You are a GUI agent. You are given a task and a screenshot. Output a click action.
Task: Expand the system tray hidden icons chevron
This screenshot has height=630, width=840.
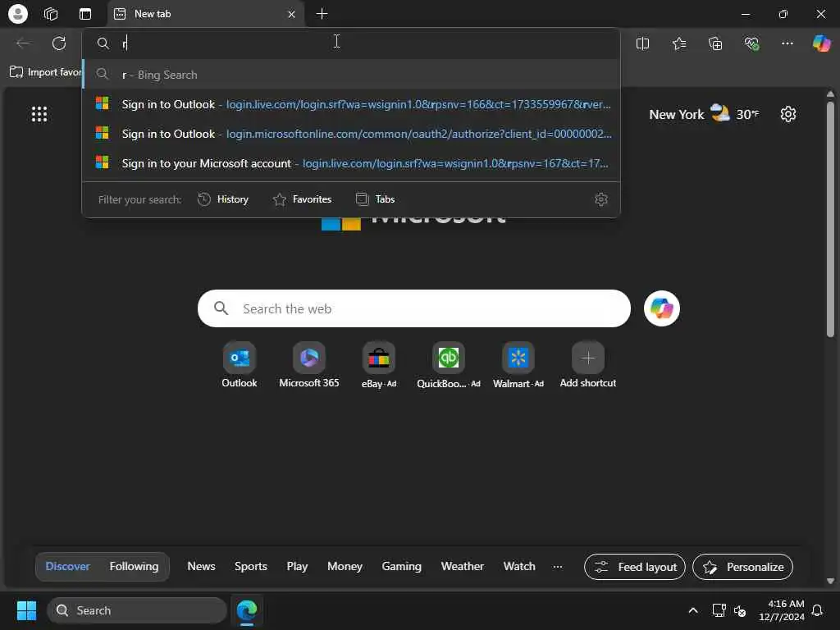coord(692,610)
